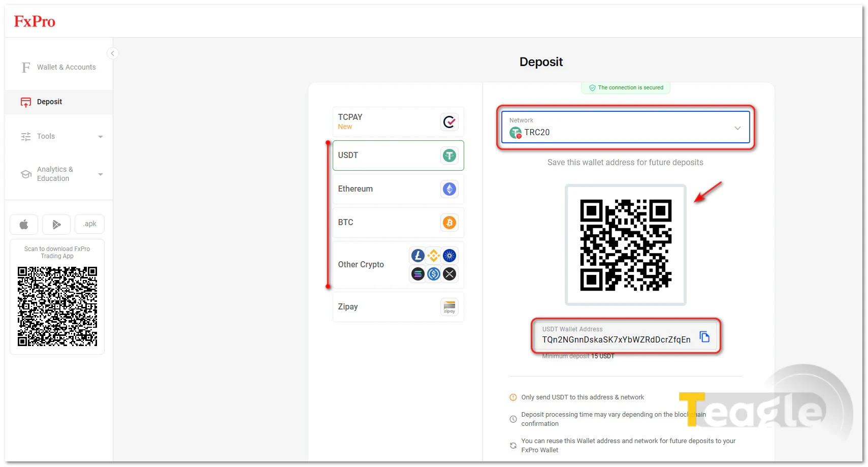This screenshot has width=868, height=467.
Task: Click the TRC20 network icon
Action: coord(516,133)
